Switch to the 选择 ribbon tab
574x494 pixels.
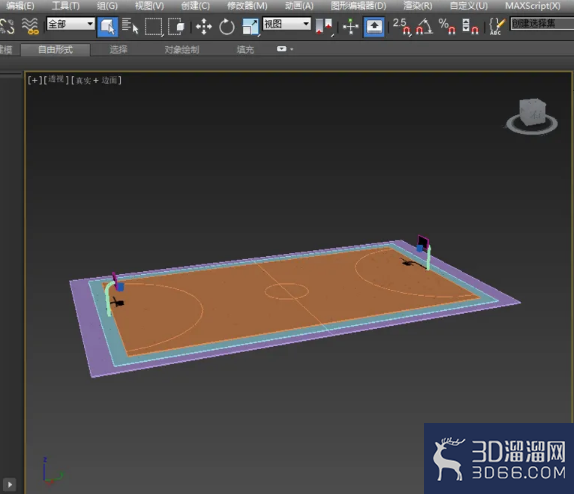(118, 49)
